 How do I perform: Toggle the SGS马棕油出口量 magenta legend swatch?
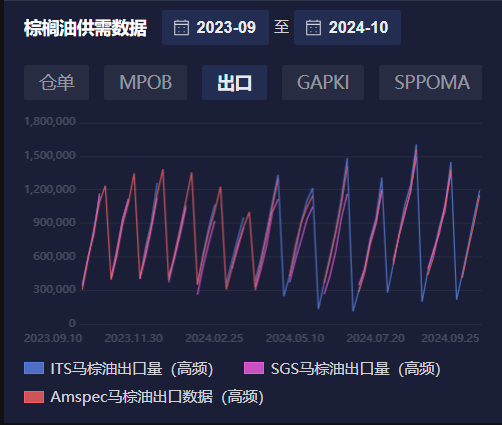(254, 368)
